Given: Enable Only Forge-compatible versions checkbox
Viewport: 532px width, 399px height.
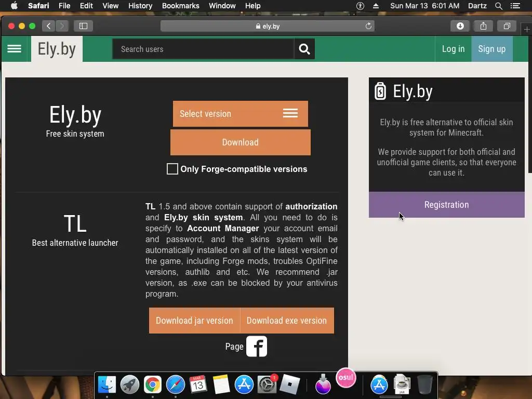Looking at the screenshot, I should tap(172, 169).
